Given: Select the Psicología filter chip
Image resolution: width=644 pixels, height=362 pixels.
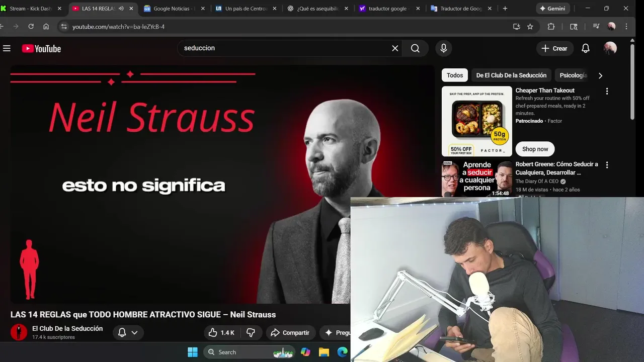Looking at the screenshot, I should click(x=573, y=75).
